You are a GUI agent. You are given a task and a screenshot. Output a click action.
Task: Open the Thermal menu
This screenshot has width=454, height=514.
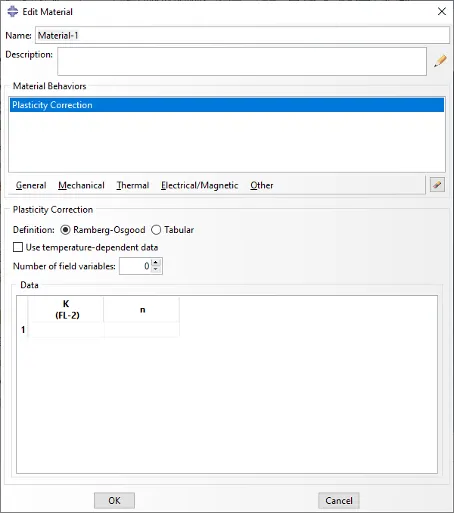click(133, 185)
